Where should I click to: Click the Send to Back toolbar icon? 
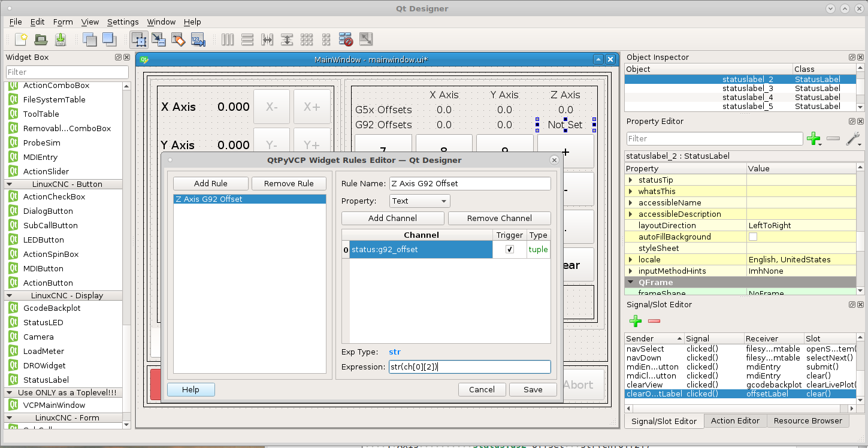(x=89, y=40)
